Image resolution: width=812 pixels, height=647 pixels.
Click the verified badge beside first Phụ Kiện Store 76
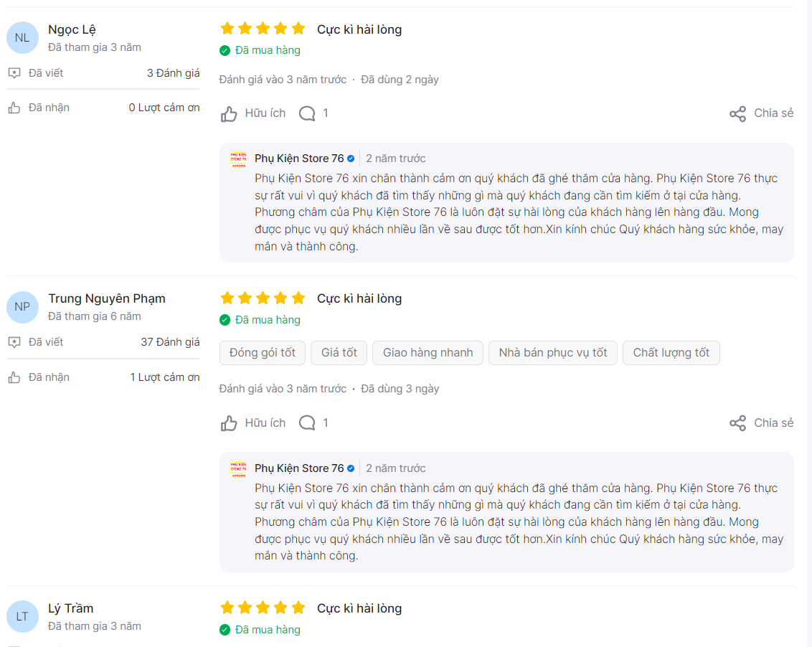(x=351, y=159)
